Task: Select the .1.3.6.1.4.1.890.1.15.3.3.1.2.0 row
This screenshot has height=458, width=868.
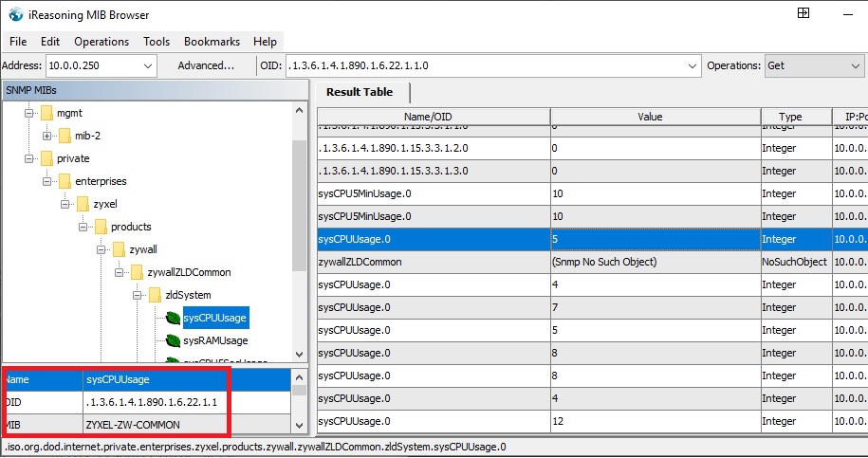Action: [x=592, y=148]
